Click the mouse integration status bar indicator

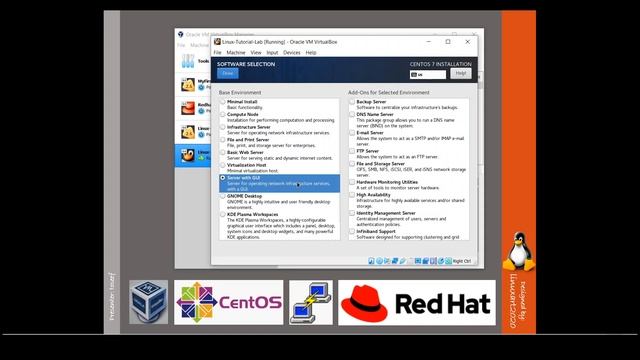point(441,261)
